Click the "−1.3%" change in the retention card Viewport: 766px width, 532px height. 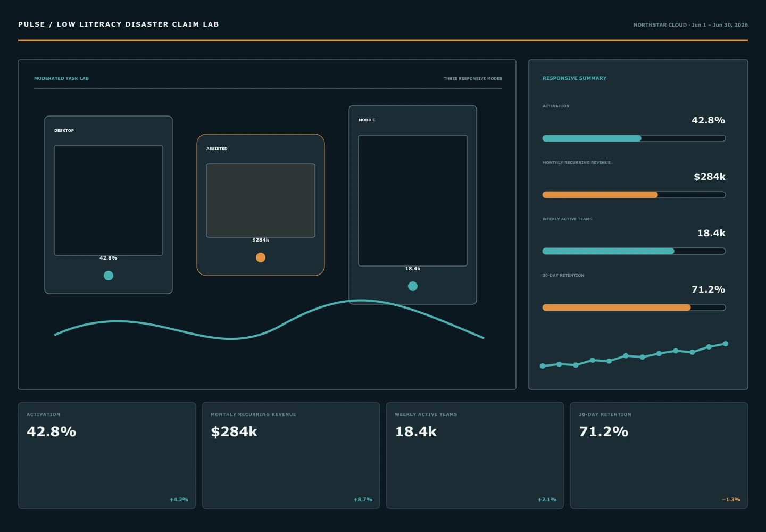click(731, 500)
